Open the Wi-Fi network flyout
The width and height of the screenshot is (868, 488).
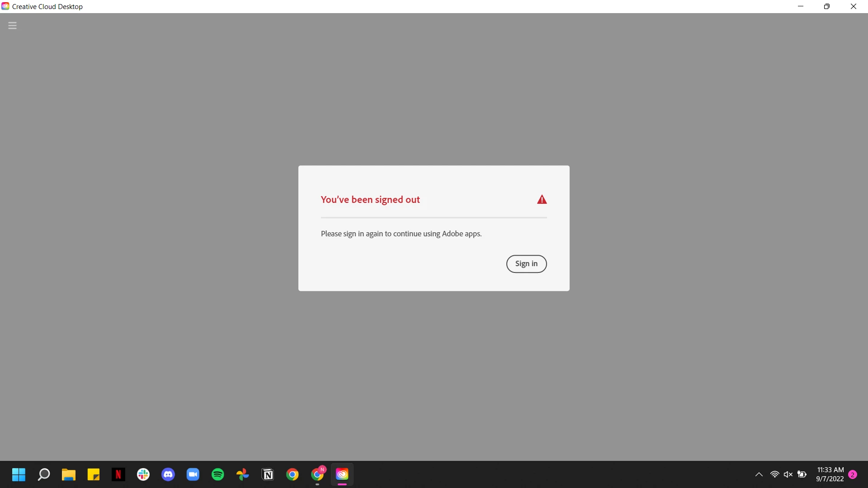tap(774, 474)
